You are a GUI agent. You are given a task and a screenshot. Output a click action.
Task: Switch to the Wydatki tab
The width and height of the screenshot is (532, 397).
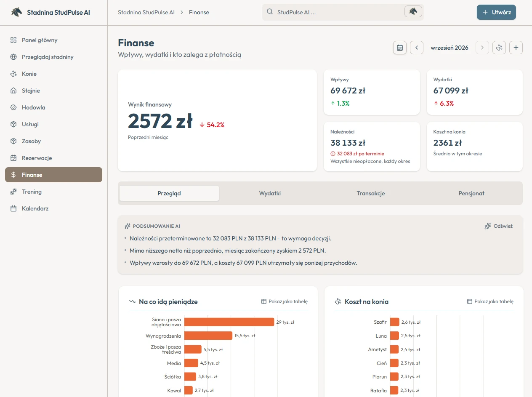click(270, 193)
